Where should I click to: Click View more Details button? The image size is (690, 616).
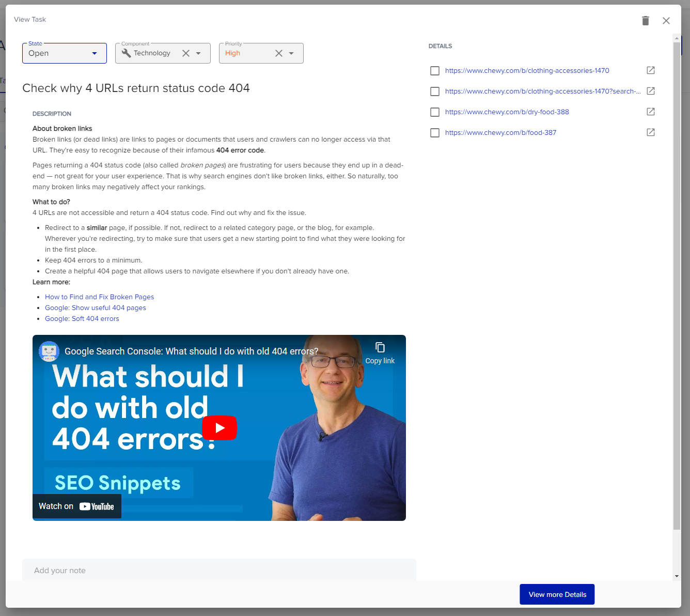coord(557,594)
